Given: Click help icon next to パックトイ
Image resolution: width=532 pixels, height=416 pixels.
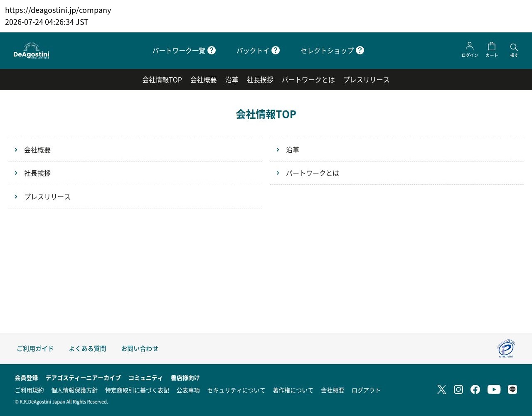Looking at the screenshot, I should [276, 50].
